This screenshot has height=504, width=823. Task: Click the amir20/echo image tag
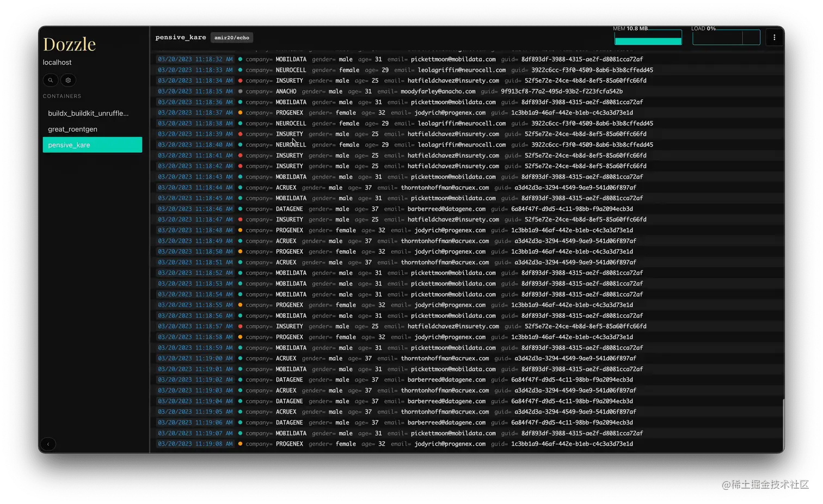232,38
